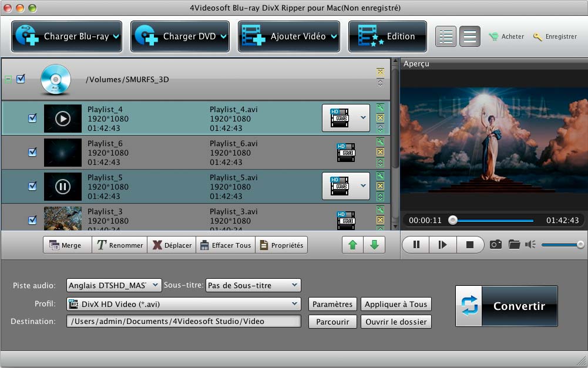Uncheck the Playlist_4 checkbox
Screen dimensions: 588x368
point(33,119)
